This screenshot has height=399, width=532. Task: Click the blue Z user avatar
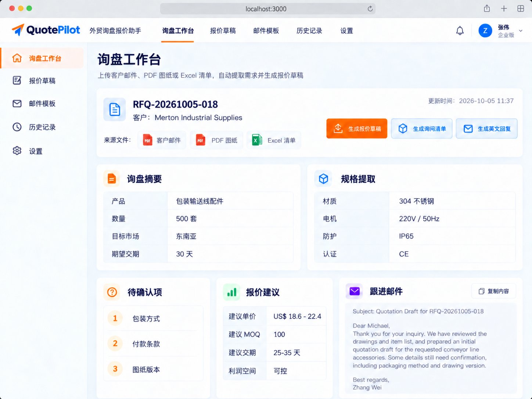pos(485,30)
